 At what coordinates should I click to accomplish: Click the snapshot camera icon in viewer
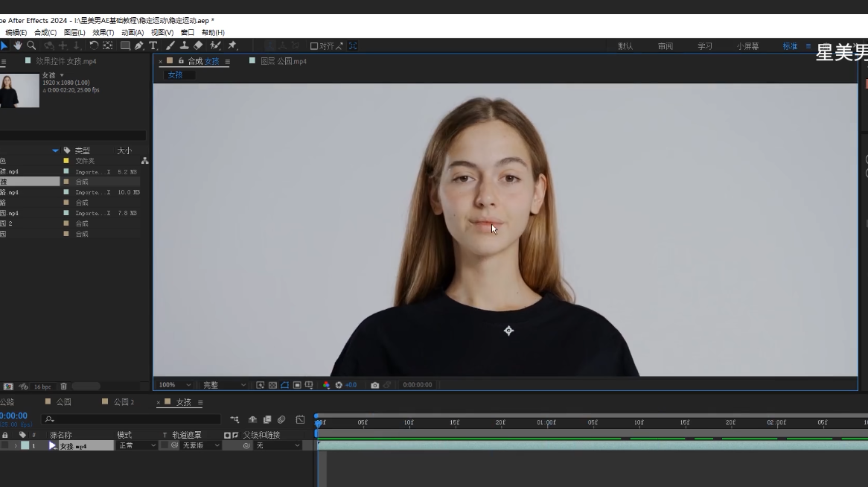click(x=374, y=385)
